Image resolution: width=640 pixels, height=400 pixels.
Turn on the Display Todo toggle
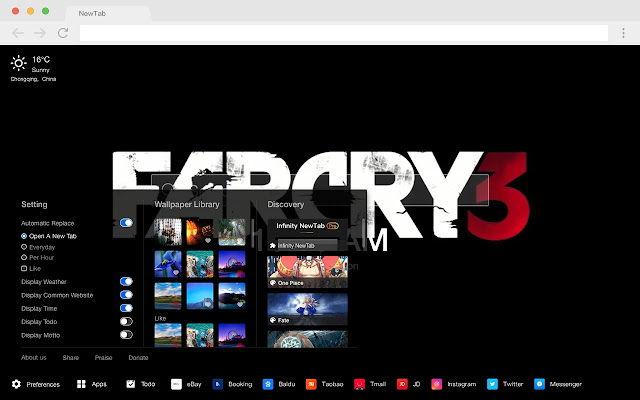pyautogui.click(x=126, y=322)
